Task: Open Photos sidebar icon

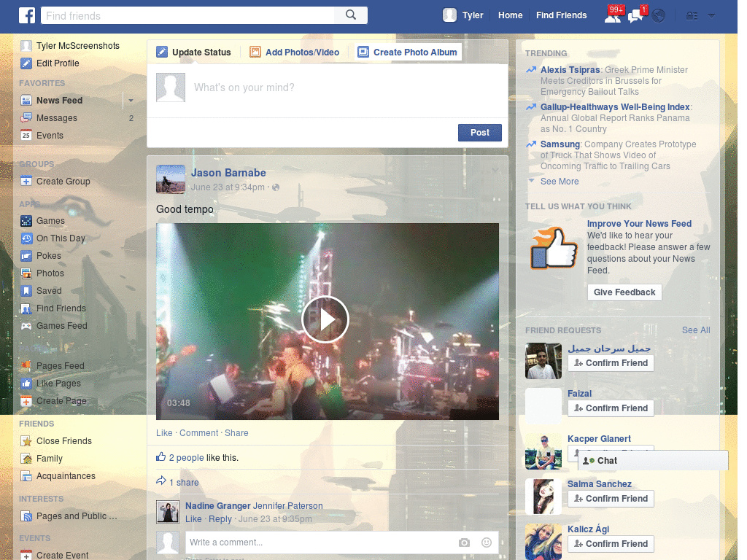Action: tap(26, 273)
